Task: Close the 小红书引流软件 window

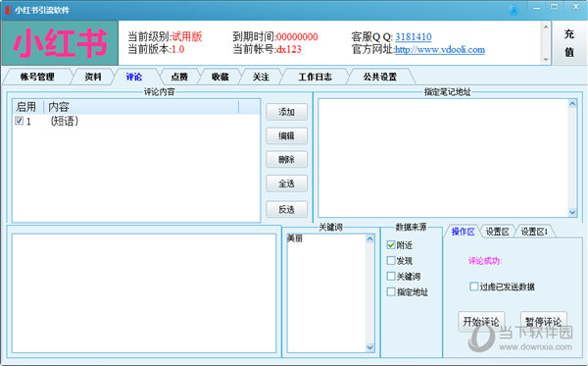Action: pyautogui.click(x=576, y=7)
